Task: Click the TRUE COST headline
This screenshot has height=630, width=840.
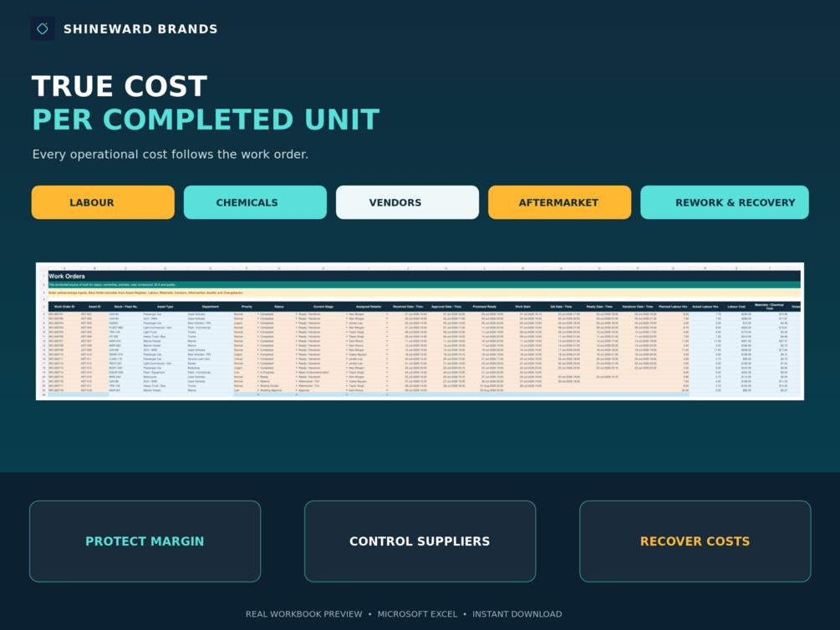Action: tap(120, 86)
